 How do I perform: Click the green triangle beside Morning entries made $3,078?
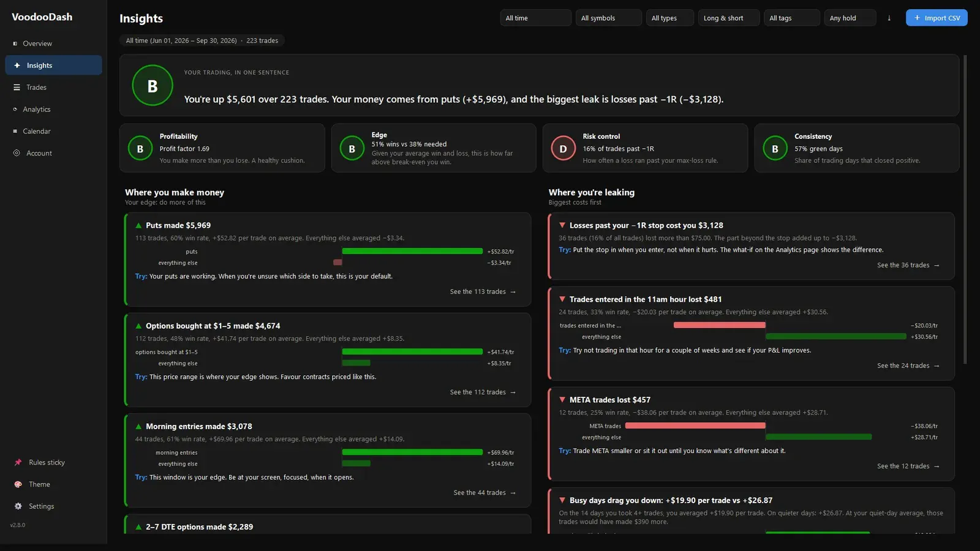[138, 426]
